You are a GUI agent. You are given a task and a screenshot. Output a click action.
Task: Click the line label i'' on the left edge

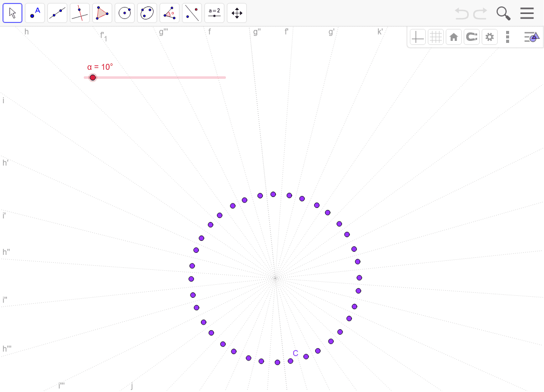pyautogui.click(x=5, y=300)
